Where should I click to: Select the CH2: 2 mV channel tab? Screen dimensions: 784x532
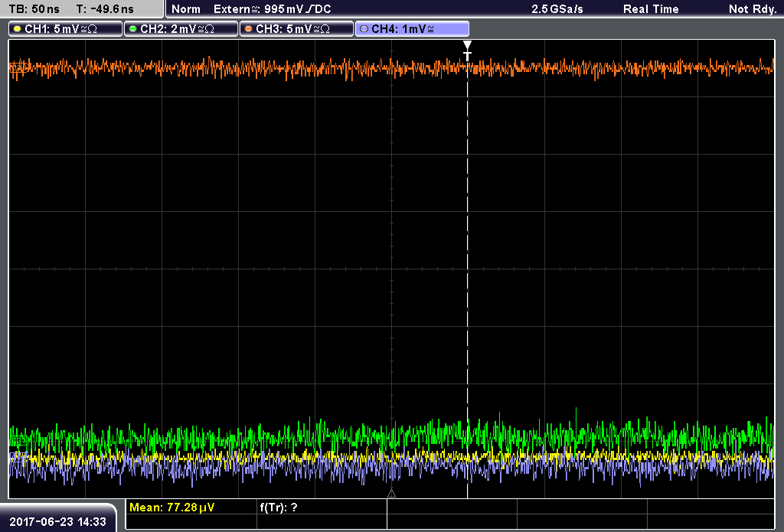pyautogui.click(x=181, y=29)
